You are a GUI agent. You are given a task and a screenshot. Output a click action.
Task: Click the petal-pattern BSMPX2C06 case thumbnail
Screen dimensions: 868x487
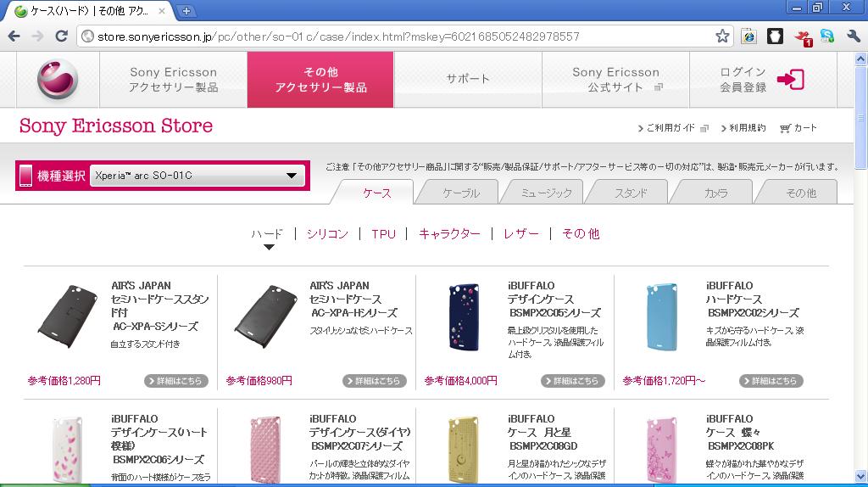coord(68,450)
